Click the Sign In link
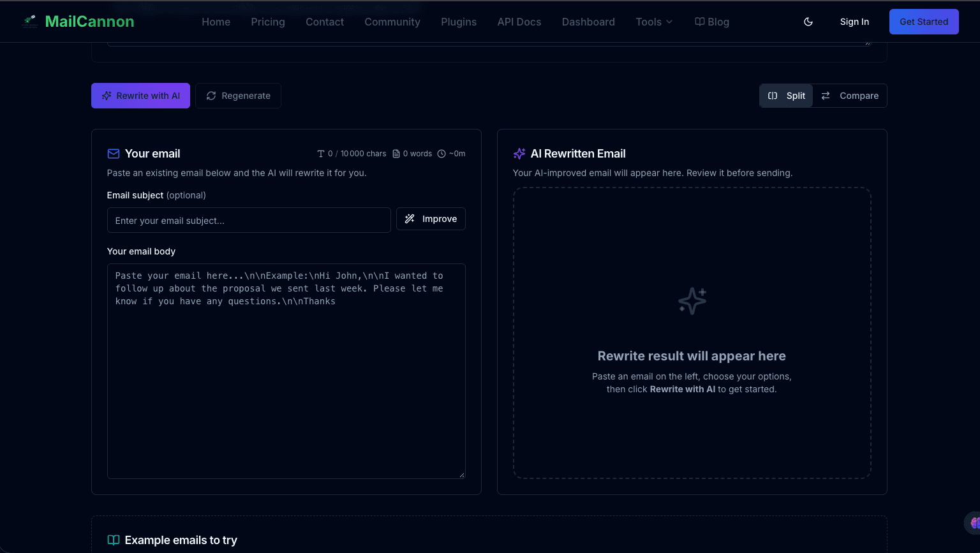The image size is (980, 553). pos(854,22)
